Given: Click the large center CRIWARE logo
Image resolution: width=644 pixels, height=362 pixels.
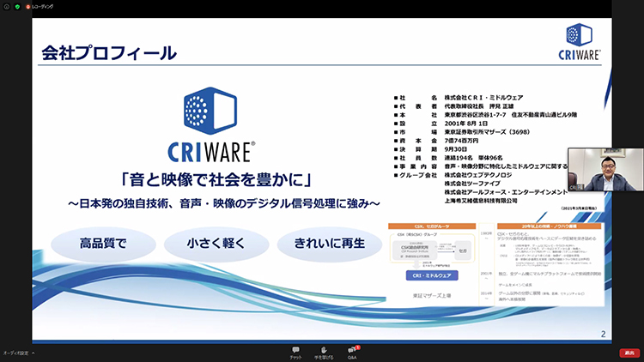Looking at the screenshot, I should (x=211, y=124).
